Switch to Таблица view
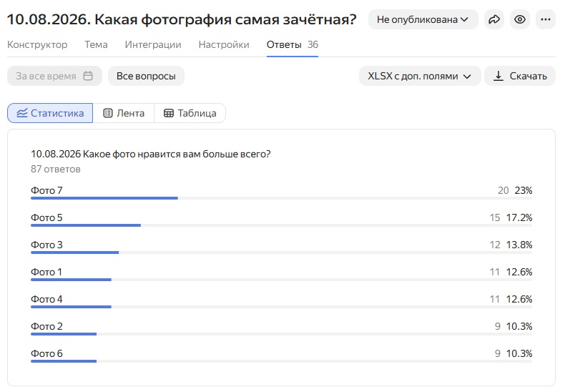This screenshot has height=392, width=565. 190,113
